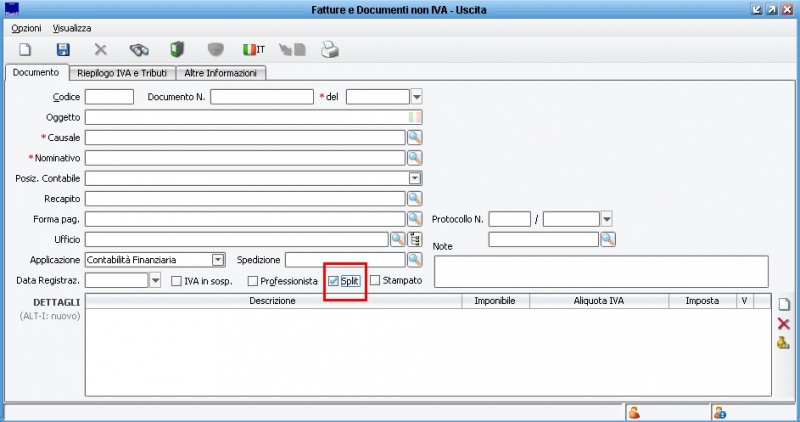The width and height of the screenshot is (800, 422).
Task: Click into the Codice field
Action: pyautogui.click(x=109, y=96)
